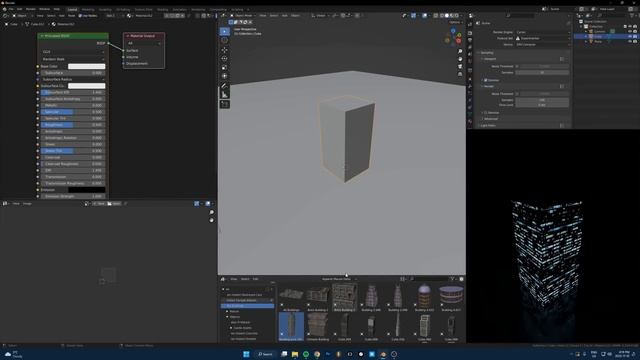
Task: Open Device dropdown showing GPU Compute
Action: (542, 44)
